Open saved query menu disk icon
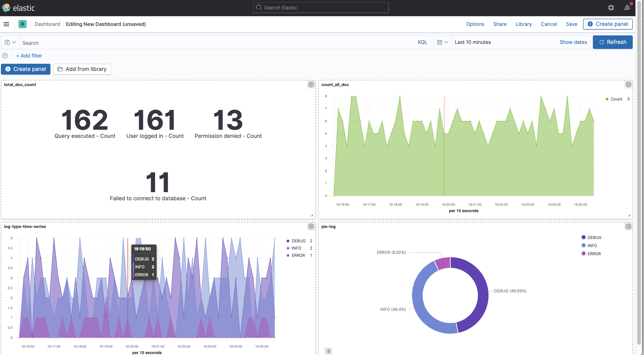Image resolution: width=644 pixels, height=355 pixels. (x=10, y=42)
